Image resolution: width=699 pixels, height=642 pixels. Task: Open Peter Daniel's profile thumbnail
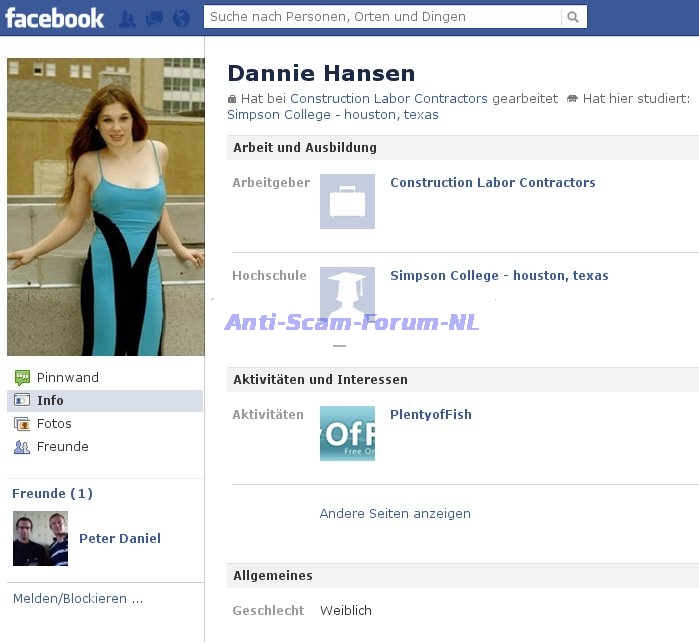pyautogui.click(x=40, y=539)
